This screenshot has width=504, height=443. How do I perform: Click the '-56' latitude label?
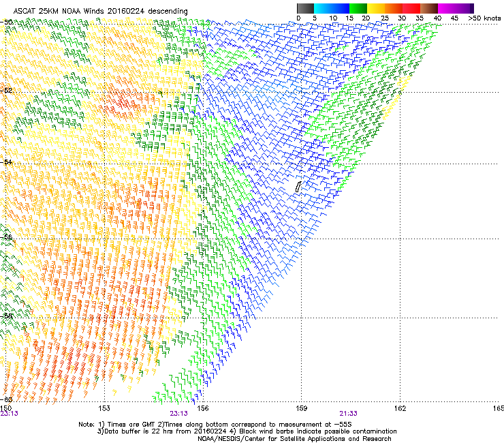[x=6, y=237]
